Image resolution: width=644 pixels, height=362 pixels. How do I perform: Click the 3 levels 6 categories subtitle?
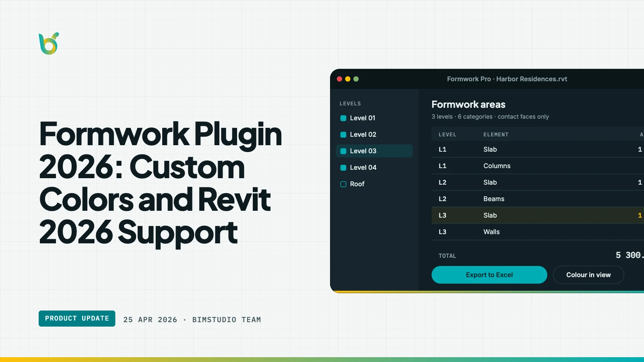coord(490,117)
